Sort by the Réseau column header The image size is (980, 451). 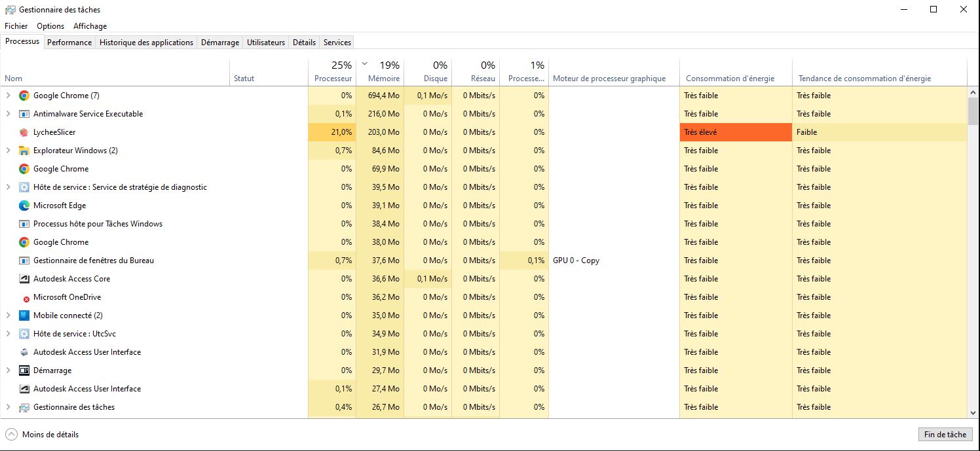476,72
